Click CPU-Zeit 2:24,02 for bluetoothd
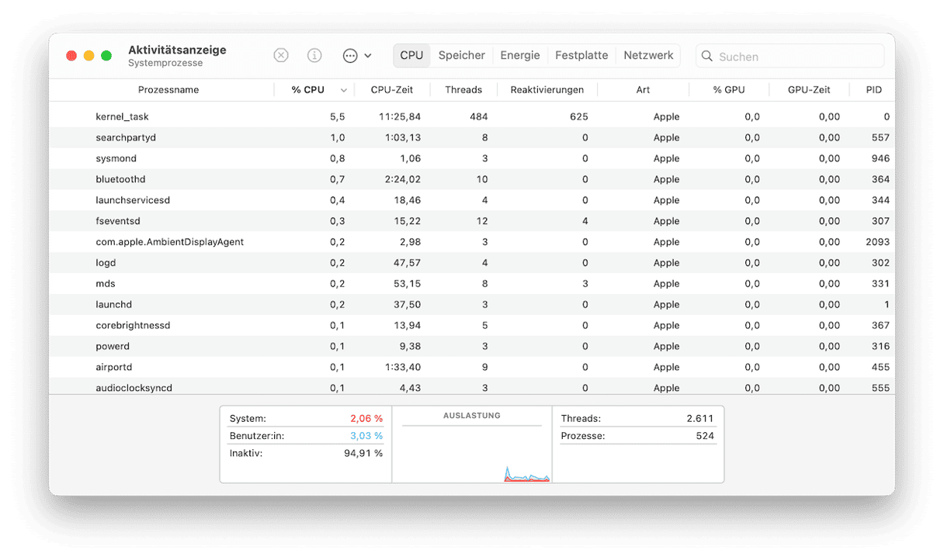The image size is (944, 560). tap(402, 179)
